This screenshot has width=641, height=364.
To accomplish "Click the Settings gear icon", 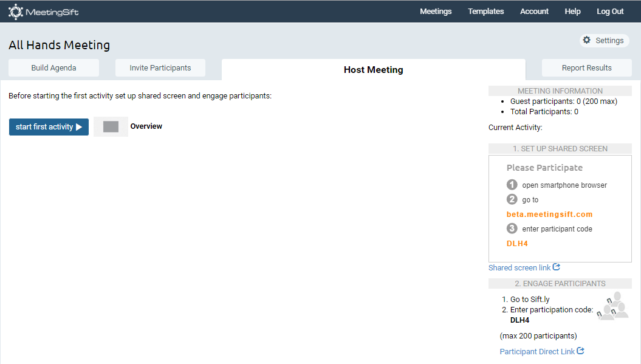I will click(586, 40).
